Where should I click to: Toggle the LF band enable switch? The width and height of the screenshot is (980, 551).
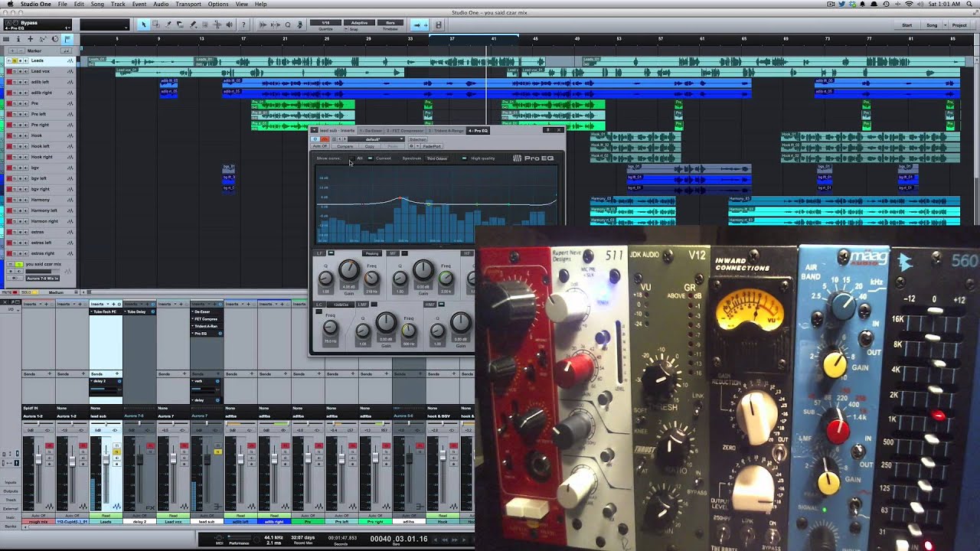click(331, 253)
